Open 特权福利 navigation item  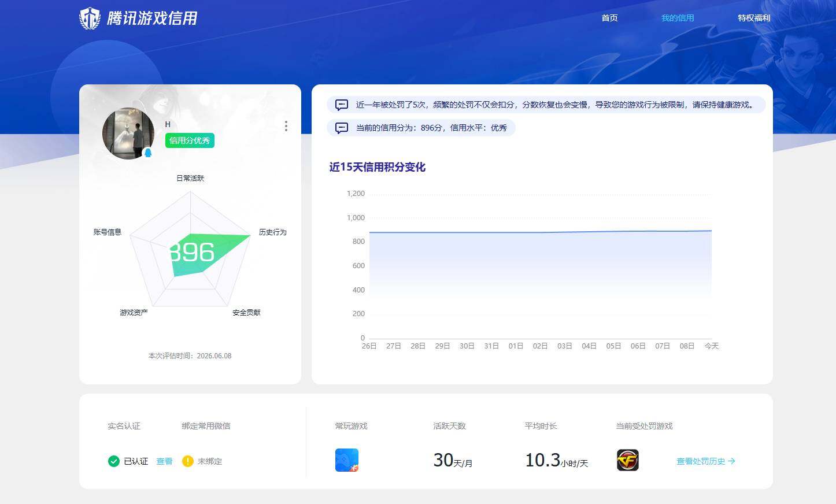pyautogui.click(x=754, y=18)
